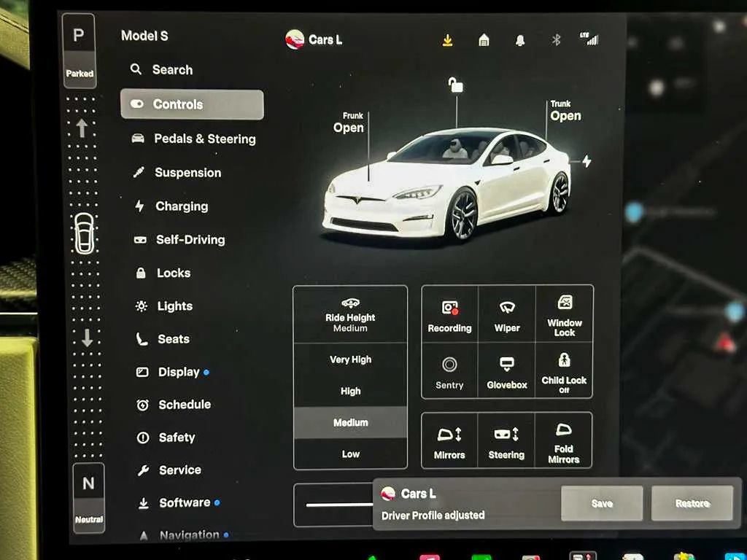This screenshot has height=560, width=747.
Task: Tap the Seats icon in sidebar
Action: (142, 339)
